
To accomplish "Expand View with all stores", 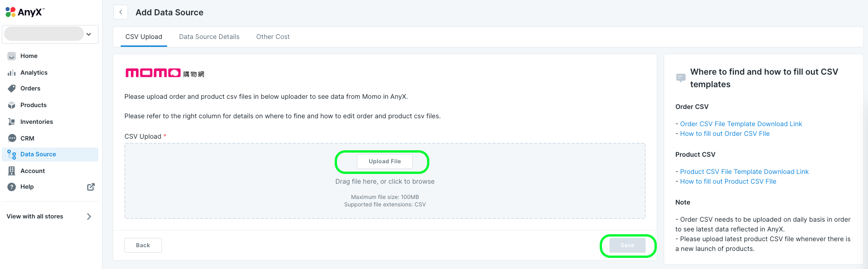I will 89,217.
